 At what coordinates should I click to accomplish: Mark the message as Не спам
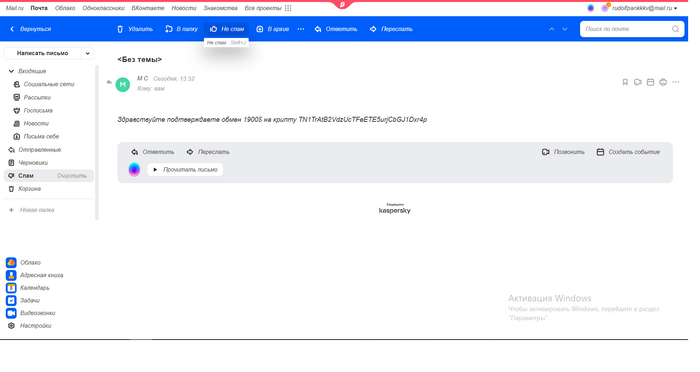(227, 29)
